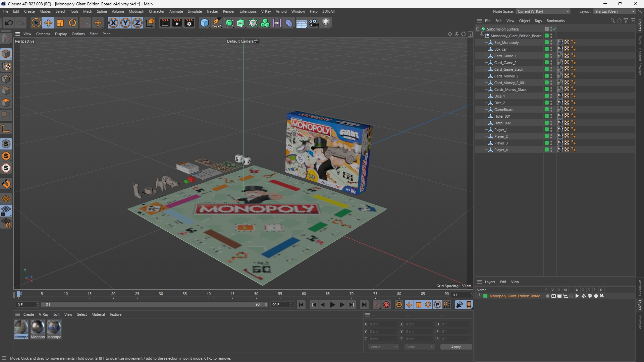Go to start of animation
The height and width of the screenshot is (362, 644).
click(301, 305)
